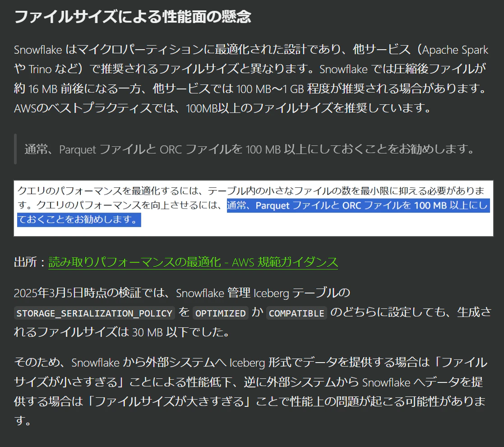This screenshot has width=504, height=447.
Task: Click the heading ファイルサイズによる性能面の懸念
Action: coord(132,17)
